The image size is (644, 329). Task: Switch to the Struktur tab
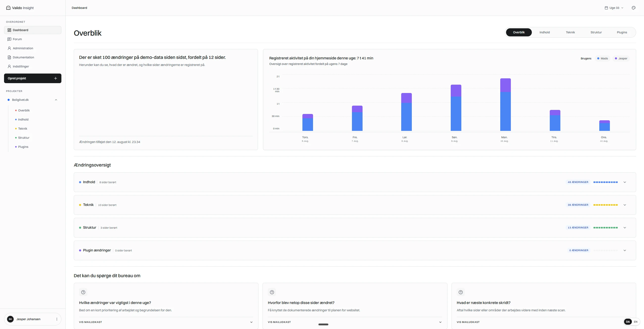click(x=596, y=32)
